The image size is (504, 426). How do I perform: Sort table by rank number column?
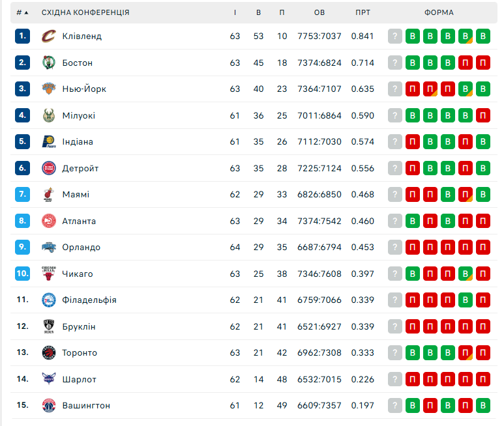(x=22, y=12)
